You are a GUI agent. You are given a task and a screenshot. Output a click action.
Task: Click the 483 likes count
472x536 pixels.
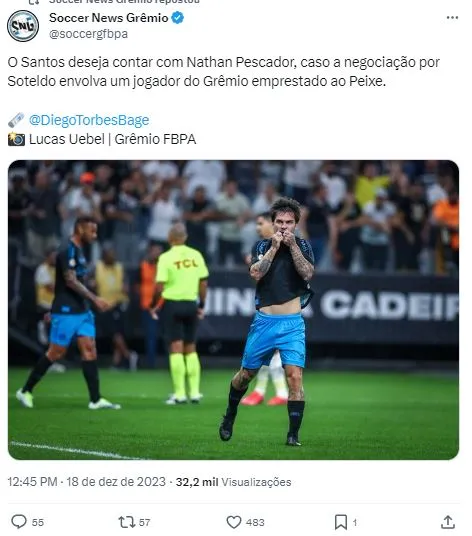pyautogui.click(x=255, y=522)
